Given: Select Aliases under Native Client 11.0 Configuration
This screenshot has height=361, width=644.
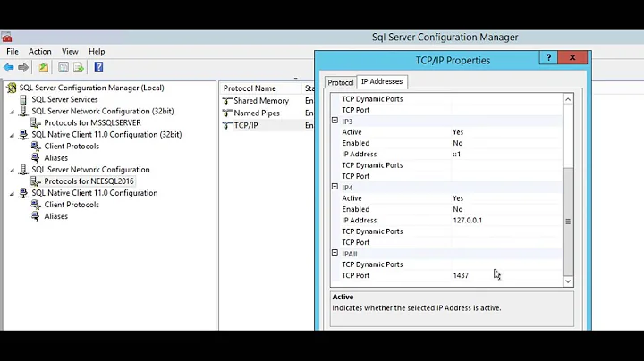Looking at the screenshot, I should pos(55,216).
